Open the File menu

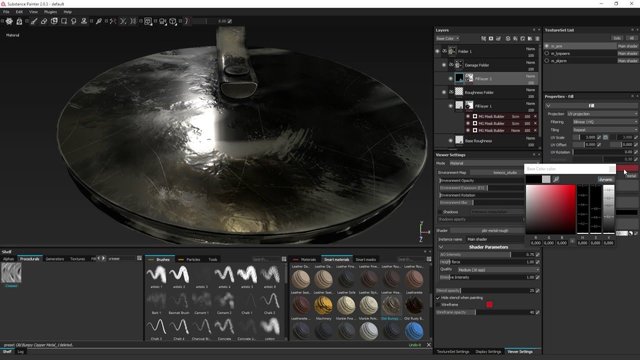(x=6, y=12)
